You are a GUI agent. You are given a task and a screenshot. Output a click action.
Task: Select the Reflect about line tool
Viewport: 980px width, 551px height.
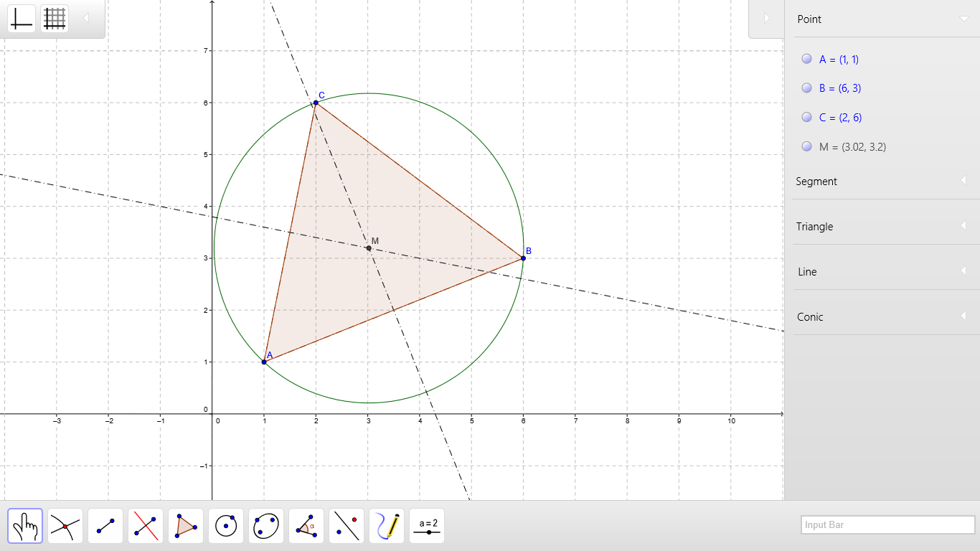click(x=347, y=526)
